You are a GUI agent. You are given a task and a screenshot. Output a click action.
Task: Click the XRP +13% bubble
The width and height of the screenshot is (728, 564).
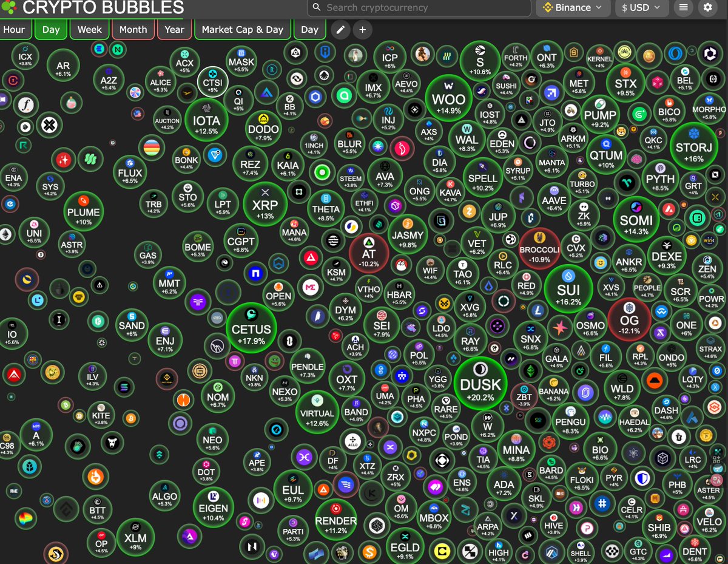[265, 203]
